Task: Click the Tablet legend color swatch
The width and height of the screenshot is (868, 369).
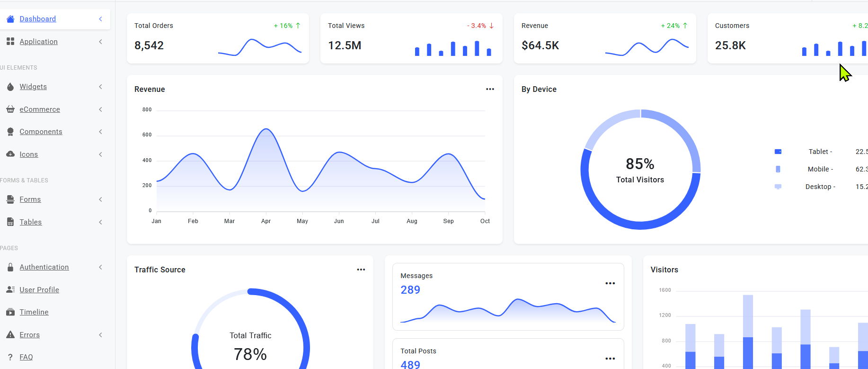Action: tap(778, 152)
